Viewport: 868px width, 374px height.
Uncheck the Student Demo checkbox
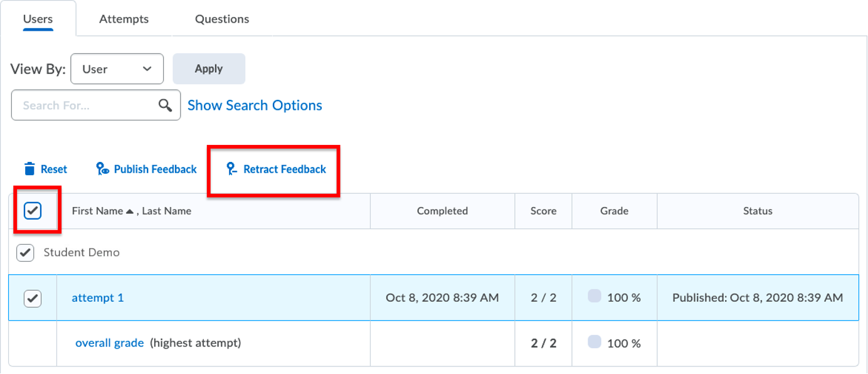coord(24,252)
